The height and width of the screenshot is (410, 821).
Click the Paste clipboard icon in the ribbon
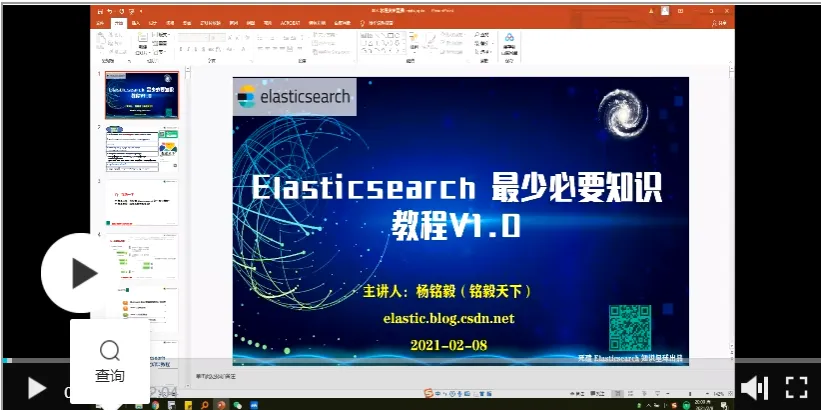tap(101, 40)
